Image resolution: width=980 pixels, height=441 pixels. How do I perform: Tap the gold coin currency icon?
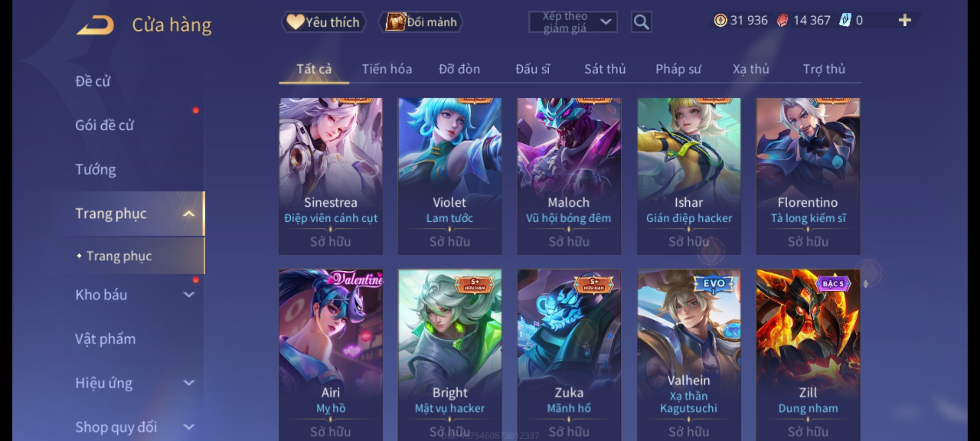point(720,20)
